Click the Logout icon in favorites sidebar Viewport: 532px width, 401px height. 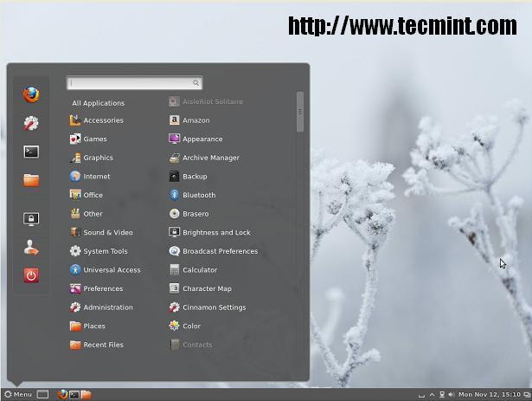(31, 249)
